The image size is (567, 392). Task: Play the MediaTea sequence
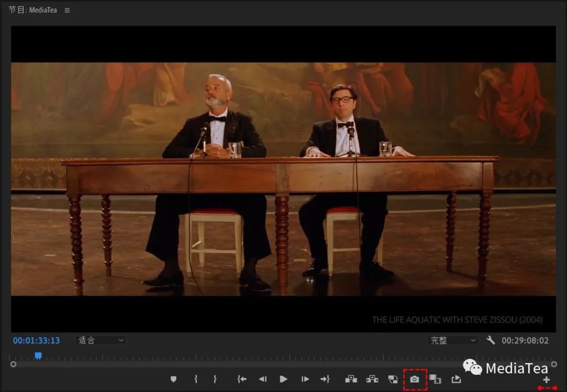(283, 379)
